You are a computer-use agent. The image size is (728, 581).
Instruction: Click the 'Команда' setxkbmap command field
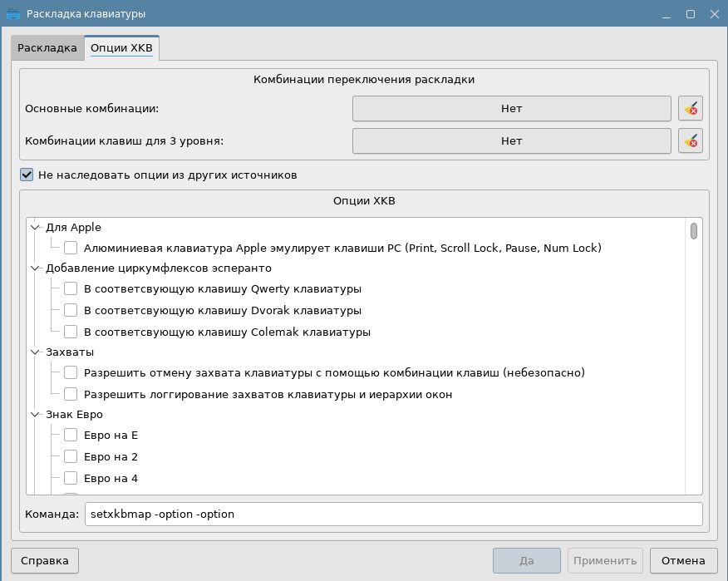[392, 514]
